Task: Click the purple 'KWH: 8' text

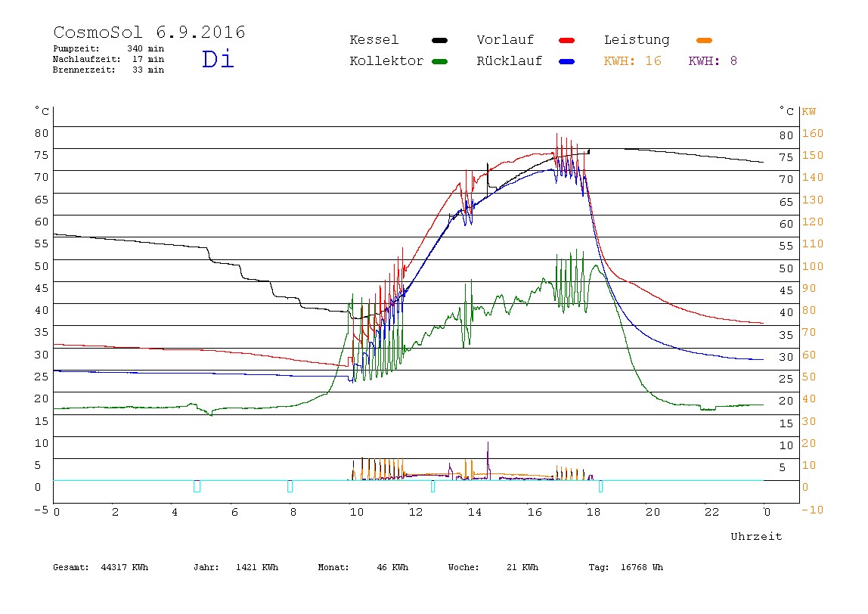Action: coord(712,61)
